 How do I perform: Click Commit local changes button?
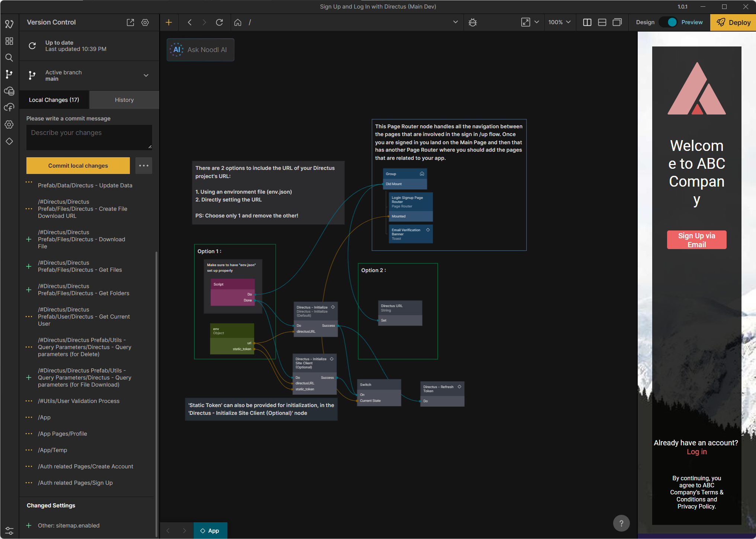point(78,166)
